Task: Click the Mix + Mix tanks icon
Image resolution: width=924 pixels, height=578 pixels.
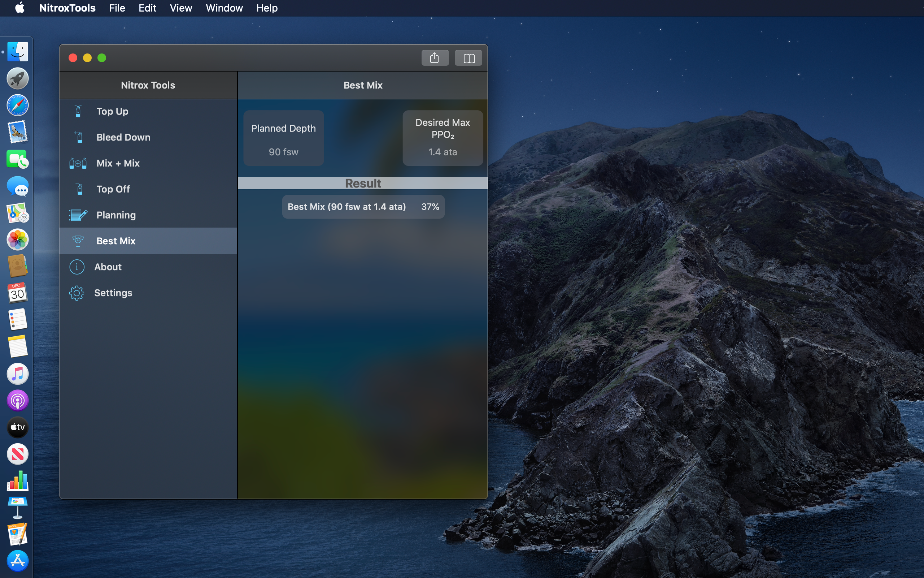Action: (x=78, y=163)
